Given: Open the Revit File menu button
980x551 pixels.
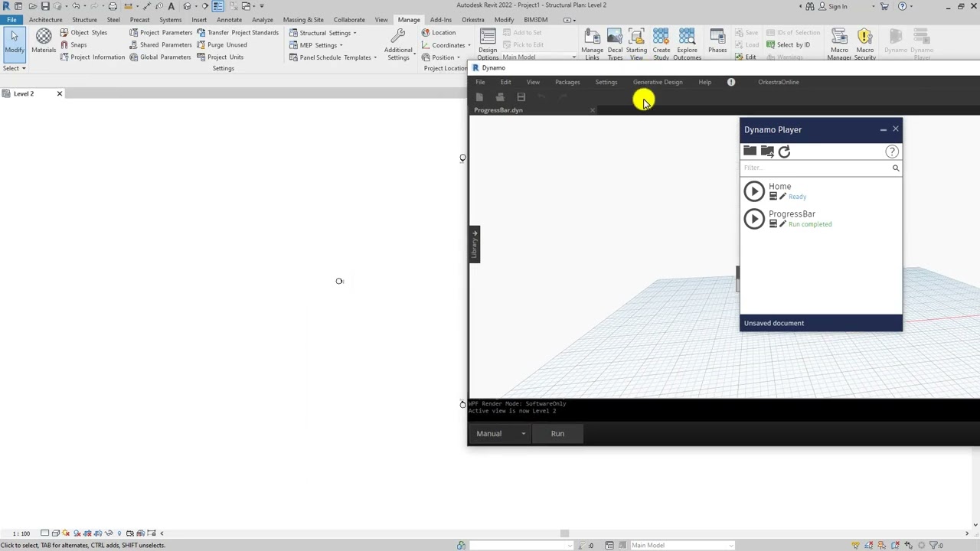Looking at the screenshot, I should [11, 20].
